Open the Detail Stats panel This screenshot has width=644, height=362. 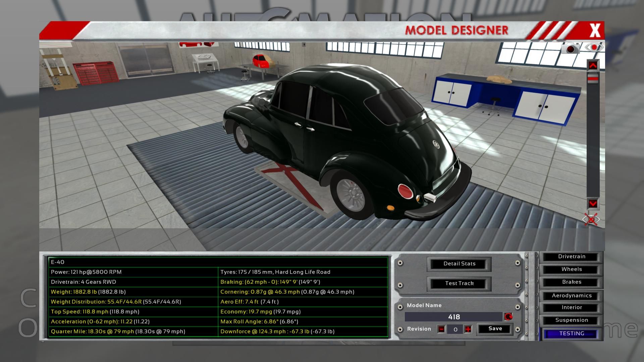click(x=459, y=264)
